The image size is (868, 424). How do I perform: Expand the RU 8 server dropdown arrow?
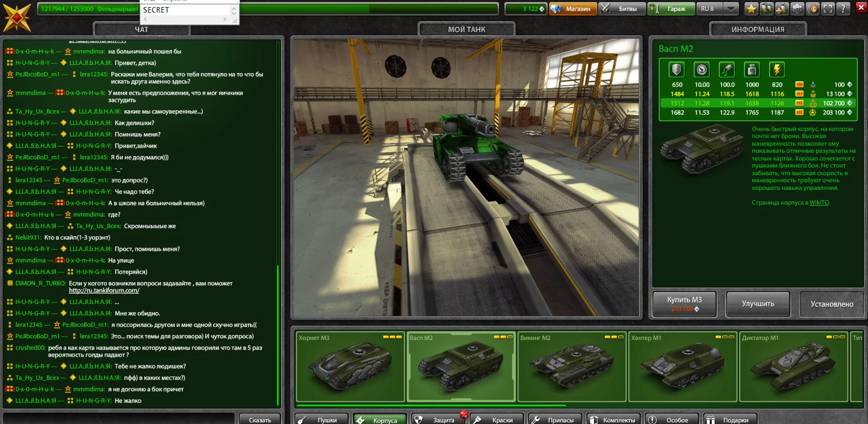point(730,9)
